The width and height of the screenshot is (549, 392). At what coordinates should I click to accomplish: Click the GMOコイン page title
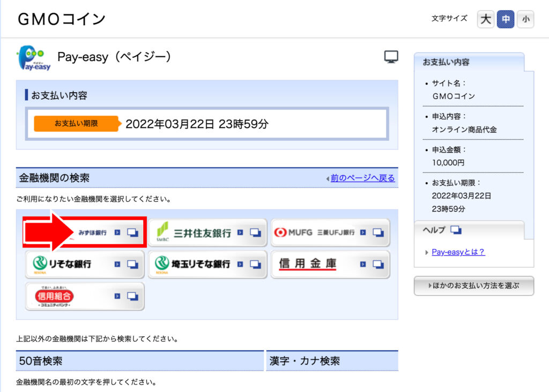[x=62, y=19]
